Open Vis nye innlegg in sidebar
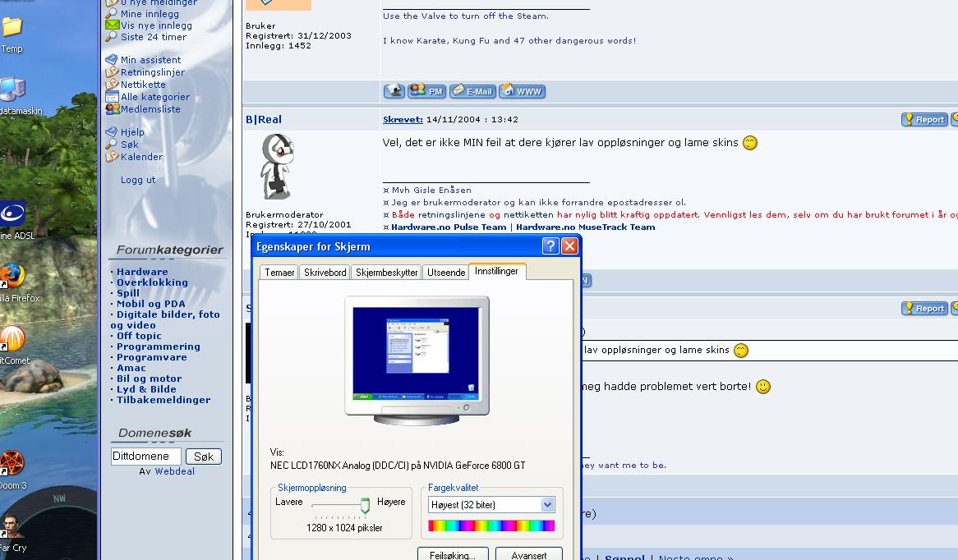Screen dimensions: 958x560 [x=156, y=25]
